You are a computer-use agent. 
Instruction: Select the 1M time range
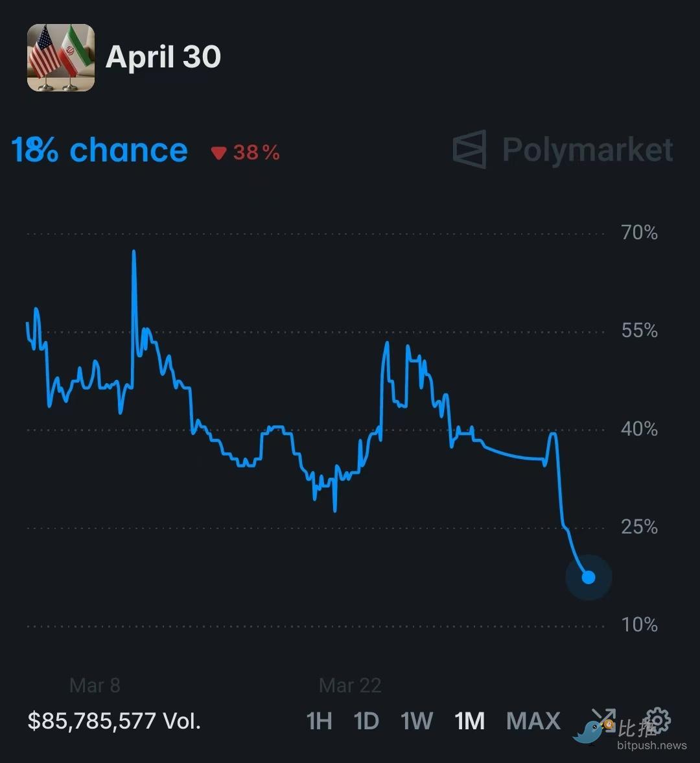(x=470, y=721)
